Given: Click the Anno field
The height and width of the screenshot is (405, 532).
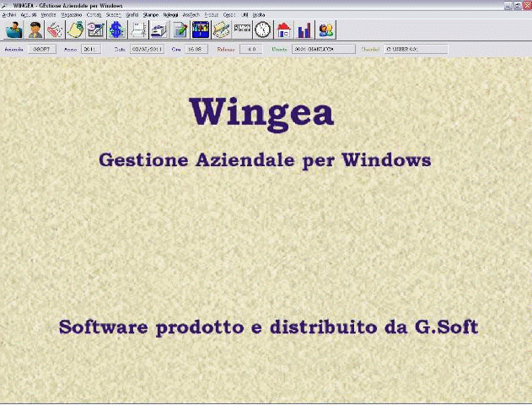Looking at the screenshot, I should pos(91,50).
